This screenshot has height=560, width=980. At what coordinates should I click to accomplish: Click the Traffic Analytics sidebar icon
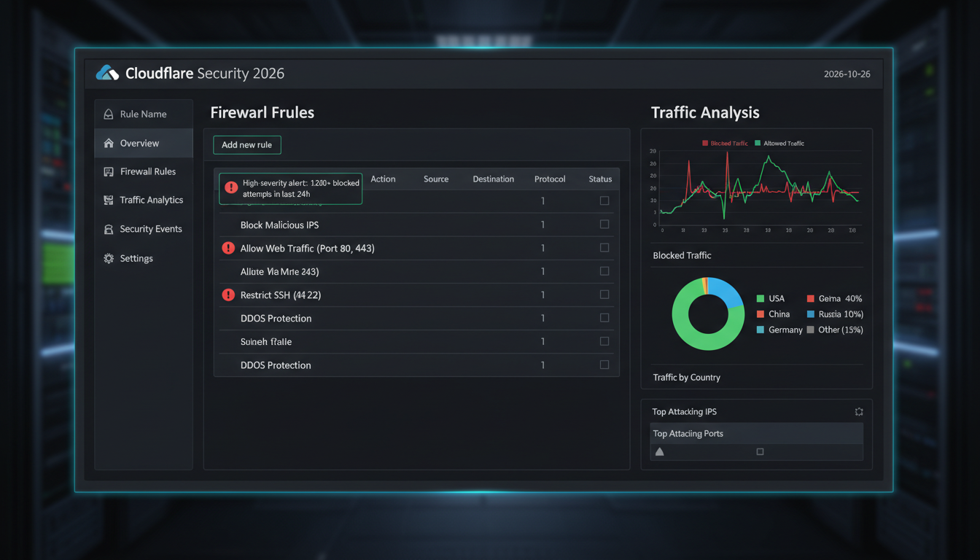(109, 200)
